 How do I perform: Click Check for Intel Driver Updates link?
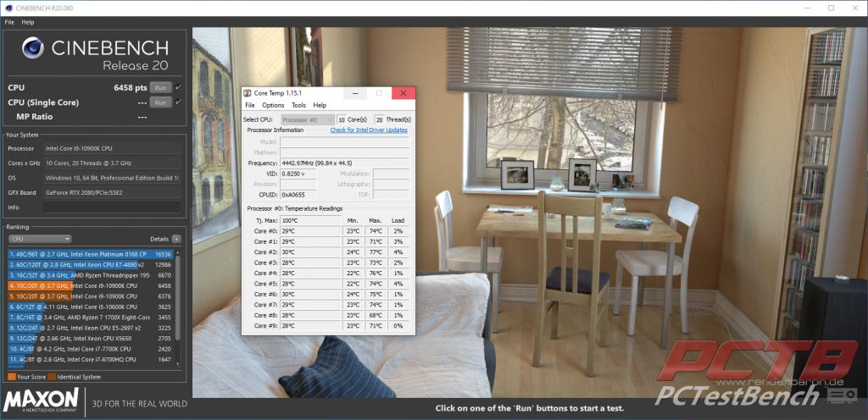click(369, 130)
